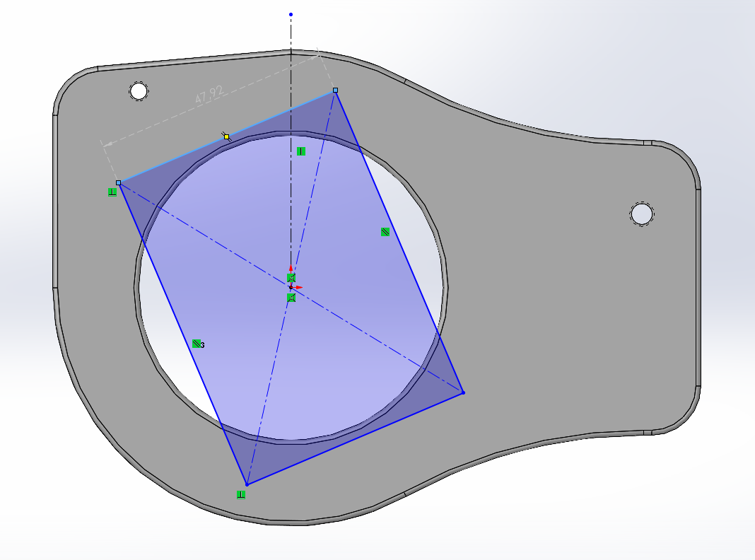
Task: Click the parallel relation icon on right edge
Action: tap(385, 232)
